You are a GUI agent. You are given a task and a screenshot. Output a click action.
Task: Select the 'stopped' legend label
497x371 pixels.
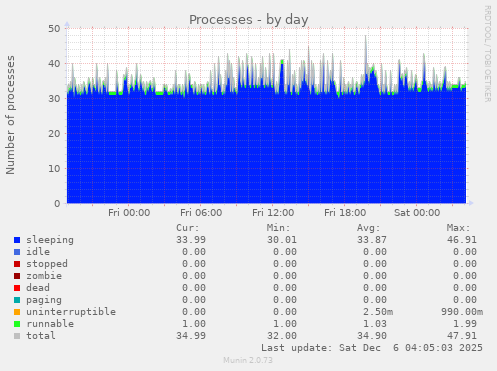click(47, 264)
